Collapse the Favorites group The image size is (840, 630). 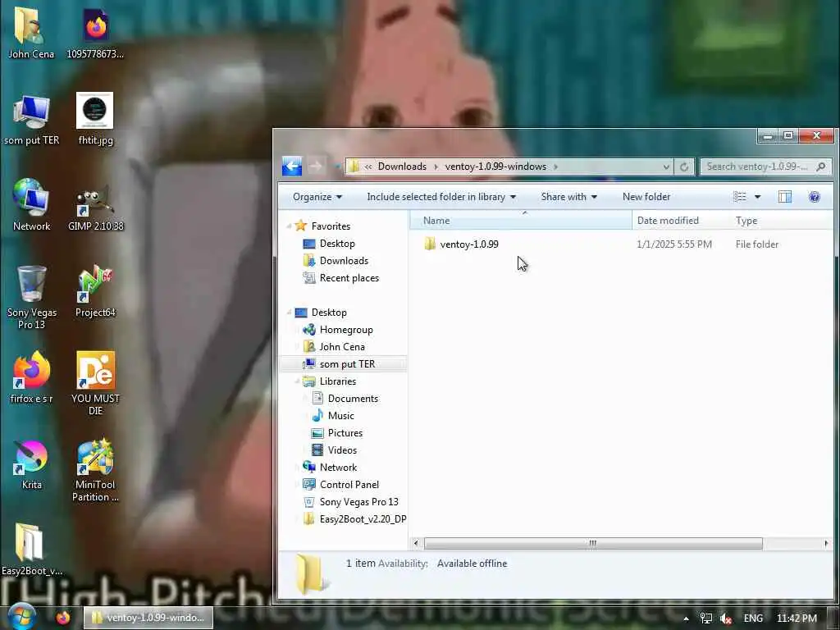click(289, 226)
